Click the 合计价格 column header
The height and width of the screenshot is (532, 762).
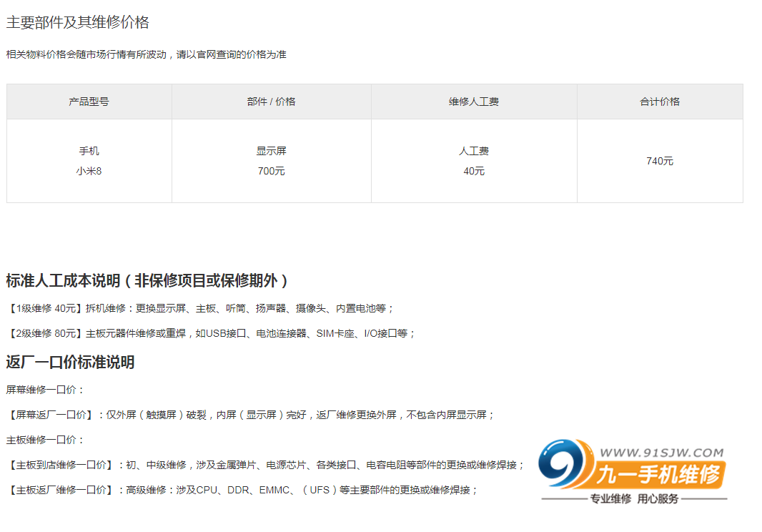coord(660,102)
